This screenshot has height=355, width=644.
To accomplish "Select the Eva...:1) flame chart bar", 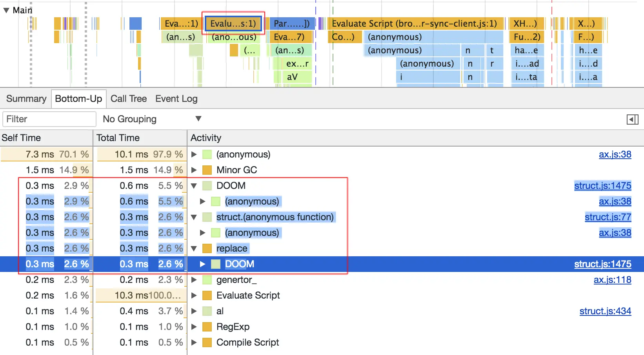I will tap(180, 24).
